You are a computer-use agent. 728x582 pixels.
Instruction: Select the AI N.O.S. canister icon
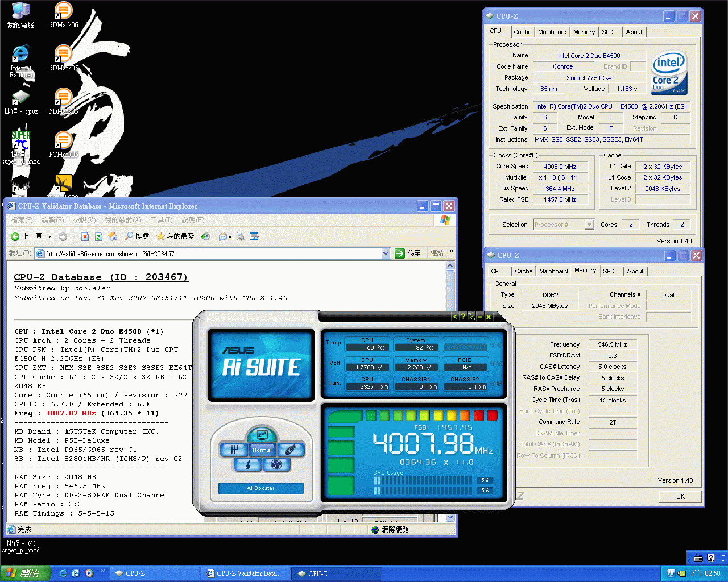(x=290, y=450)
